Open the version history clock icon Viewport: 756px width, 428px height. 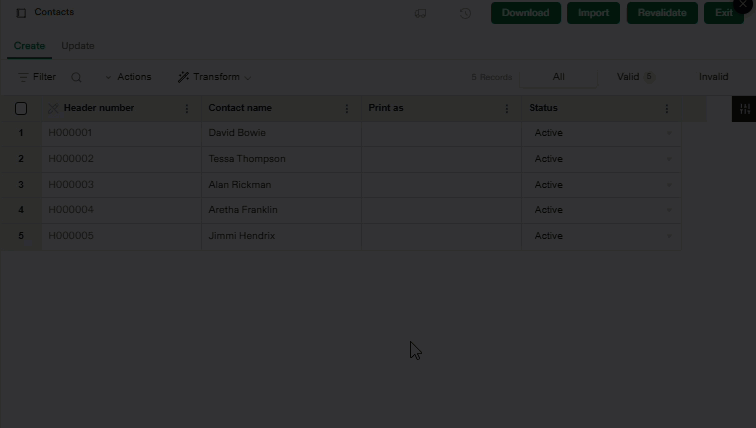coord(465,13)
